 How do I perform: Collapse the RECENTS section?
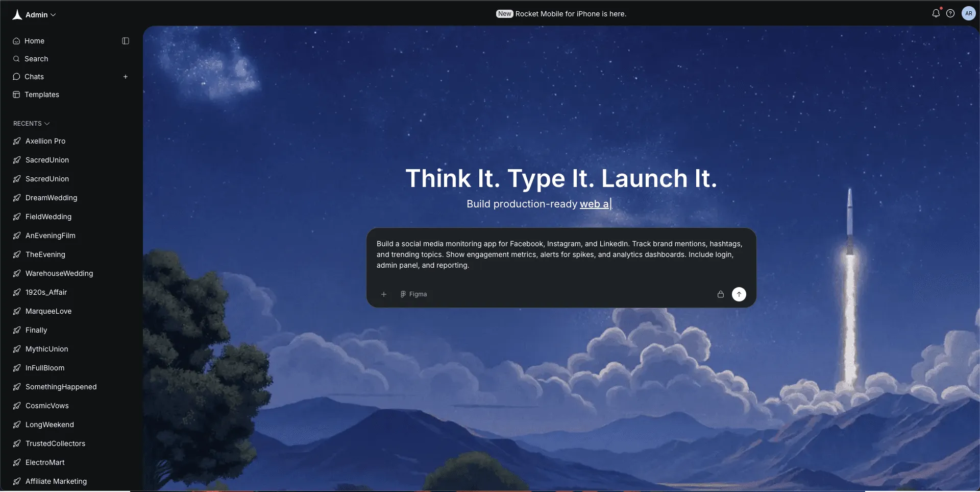tap(32, 124)
